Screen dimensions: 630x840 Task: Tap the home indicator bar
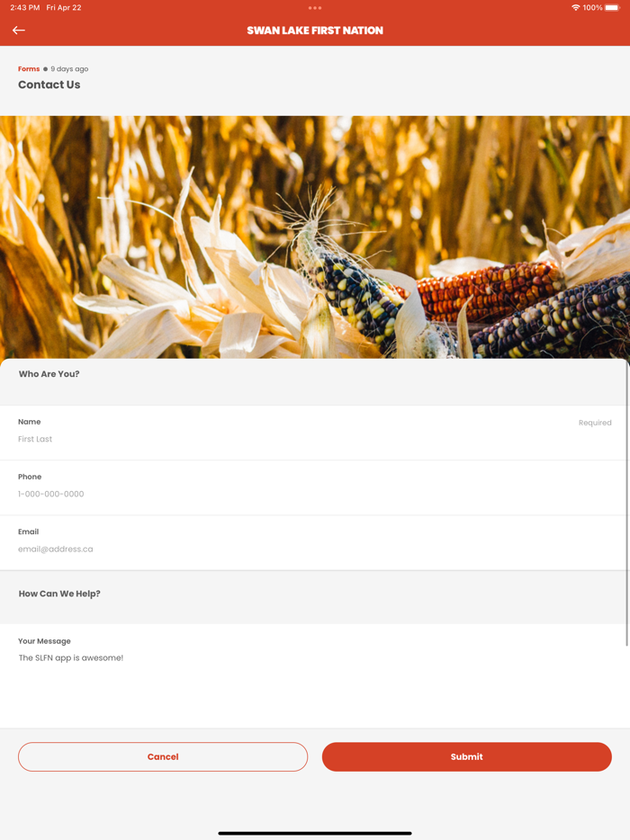tap(315, 833)
